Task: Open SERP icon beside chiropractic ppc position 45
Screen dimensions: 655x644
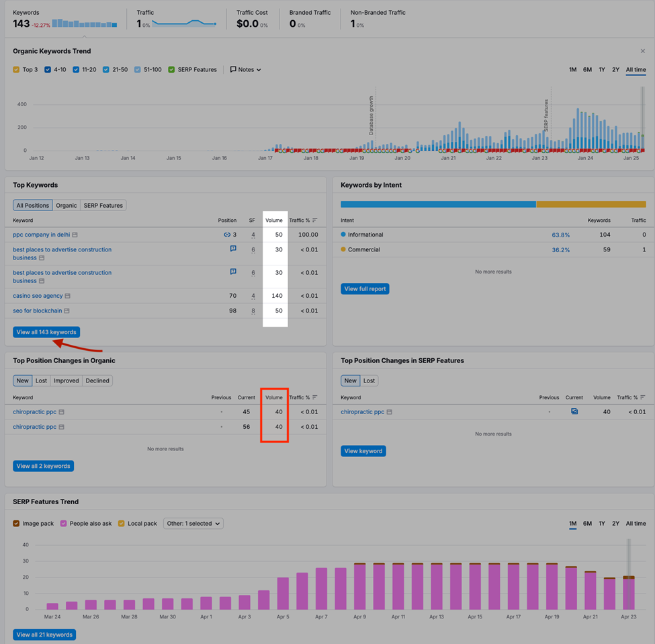Action: pyautogui.click(x=61, y=412)
